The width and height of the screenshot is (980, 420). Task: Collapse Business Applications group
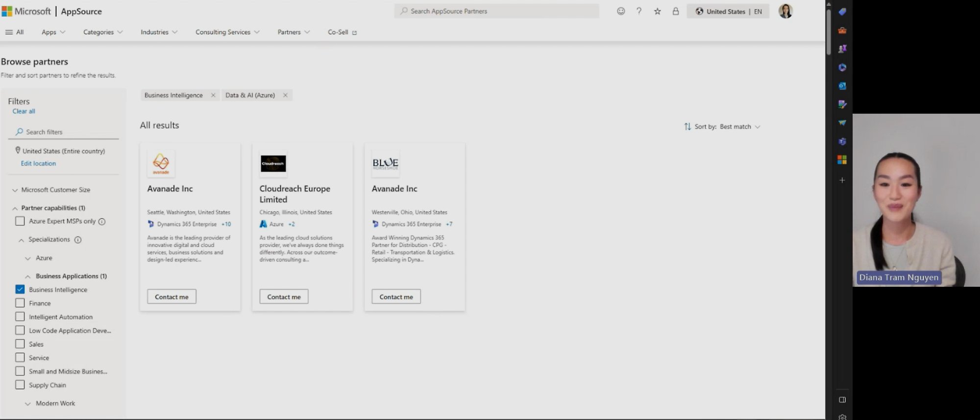point(66,276)
